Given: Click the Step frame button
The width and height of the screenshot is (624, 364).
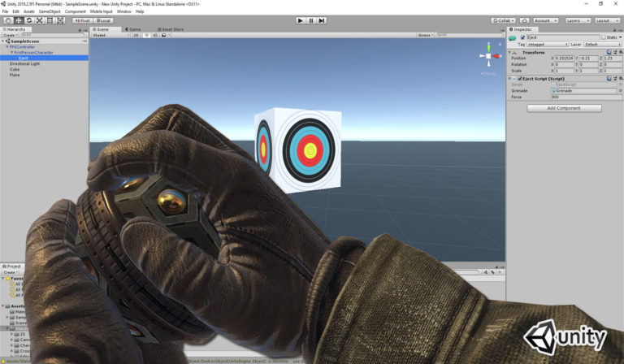Looking at the screenshot, I should click(x=322, y=20).
